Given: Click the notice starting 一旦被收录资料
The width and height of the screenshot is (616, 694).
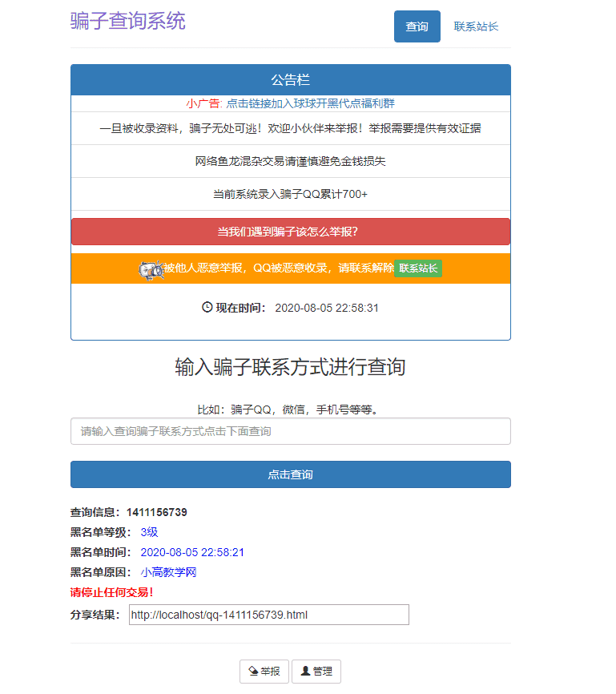Looking at the screenshot, I should pos(290,128).
